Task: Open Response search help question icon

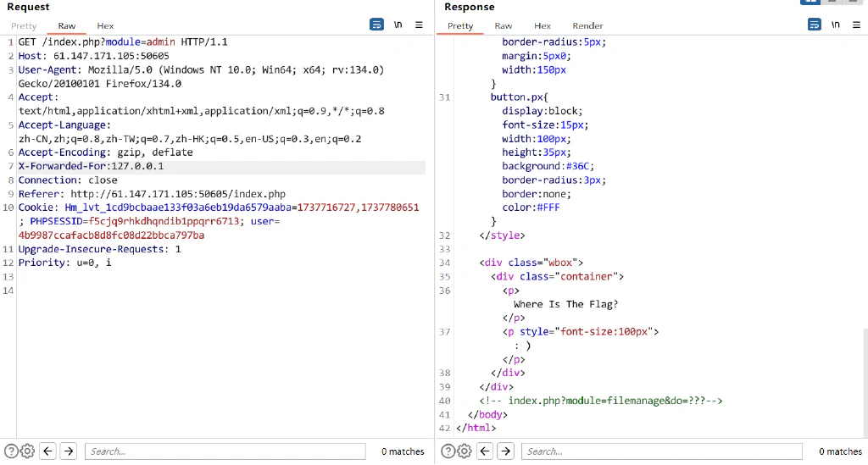Action: click(x=448, y=451)
